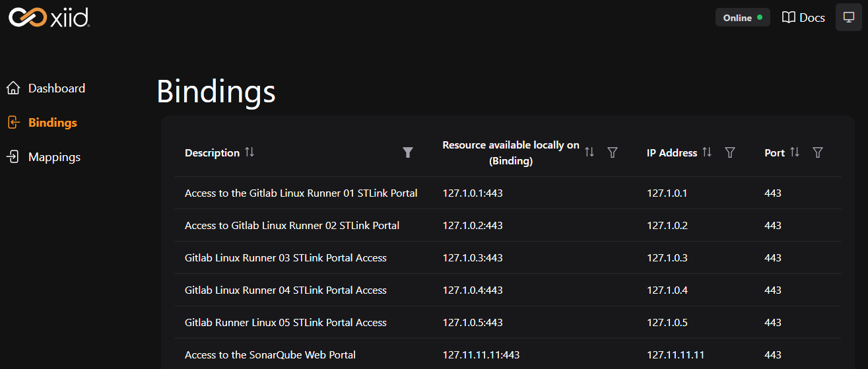Sort the table by Port column
This screenshot has width=868, height=369.
click(x=795, y=152)
